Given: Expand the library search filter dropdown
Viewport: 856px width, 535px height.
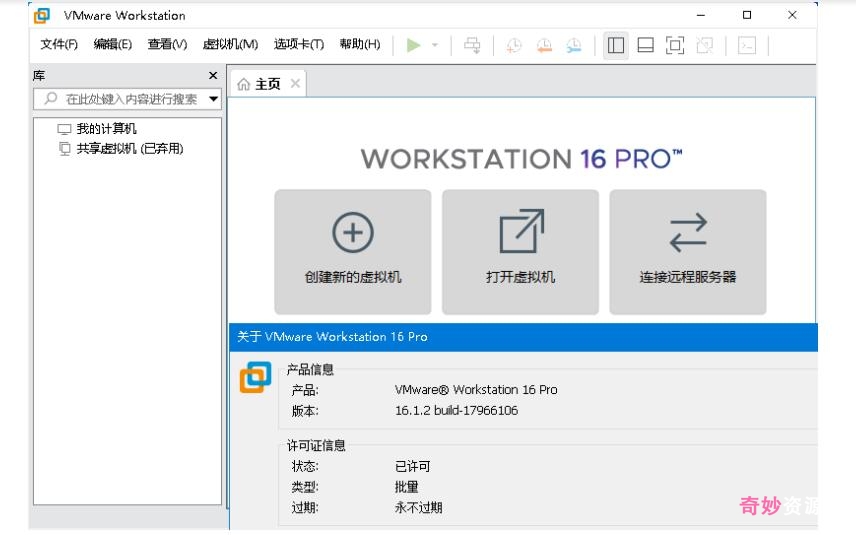Looking at the screenshot, I should [x=213, y=99].
